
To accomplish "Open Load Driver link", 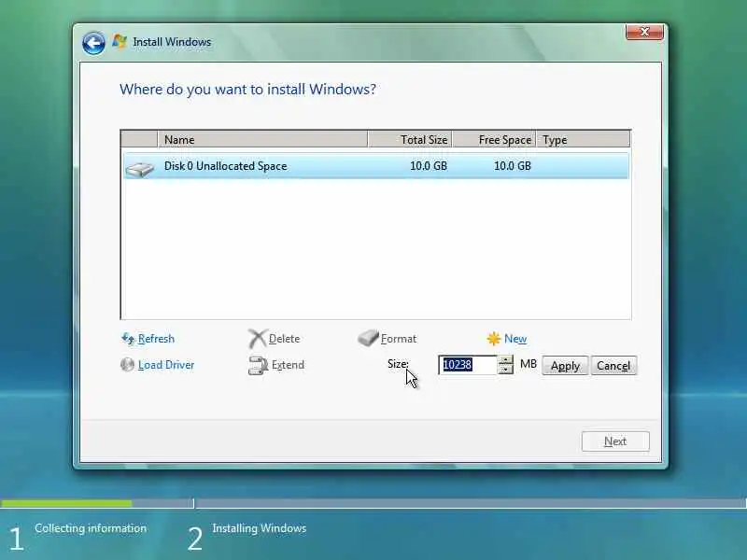I will (x=166, y=365).
